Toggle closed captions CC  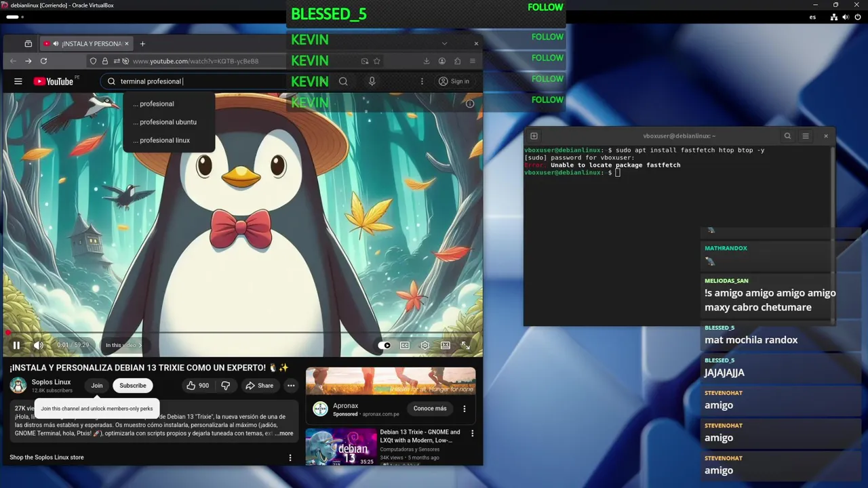[x=405, y=345]
